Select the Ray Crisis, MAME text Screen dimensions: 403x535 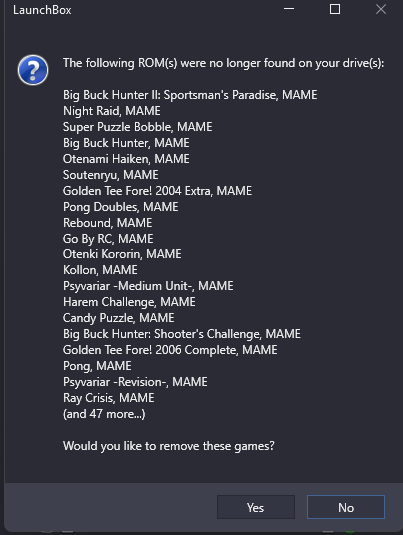(x=109, y=398)
